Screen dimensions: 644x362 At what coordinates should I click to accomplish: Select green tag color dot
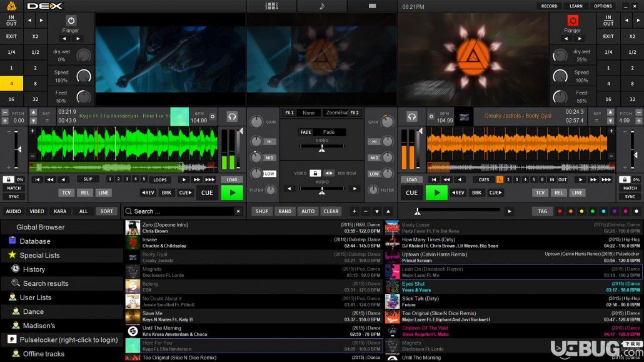(592, 211)
